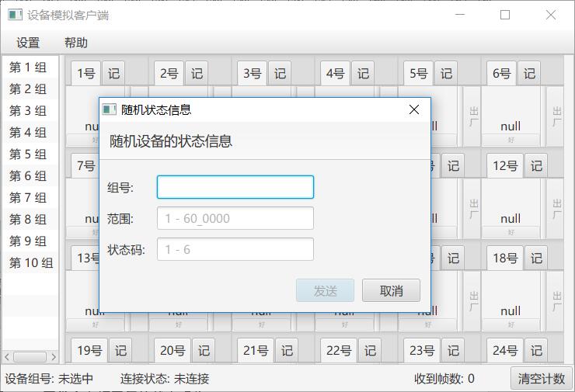
Task: Click the 设备组号: 未选中 status text
Action: coord(49,379)
